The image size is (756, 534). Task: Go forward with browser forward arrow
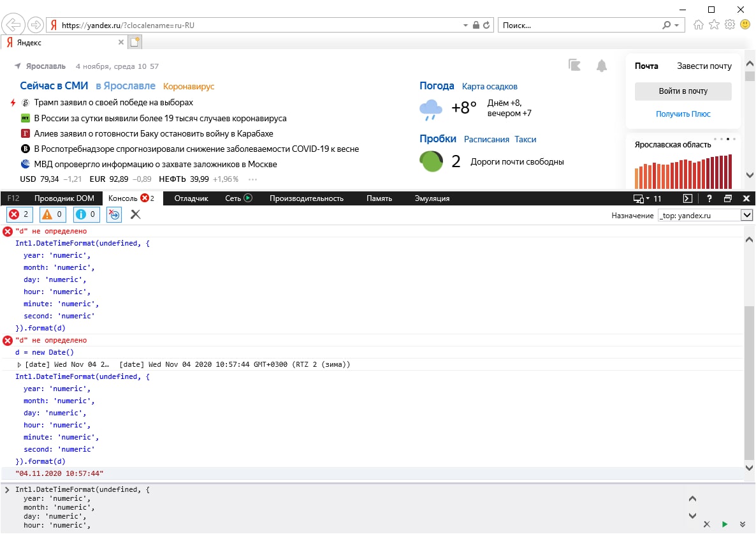(x=36, y=25)
